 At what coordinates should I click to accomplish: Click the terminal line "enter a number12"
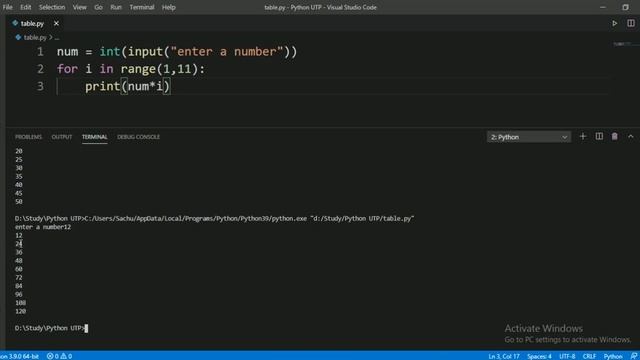pos(43,227)
